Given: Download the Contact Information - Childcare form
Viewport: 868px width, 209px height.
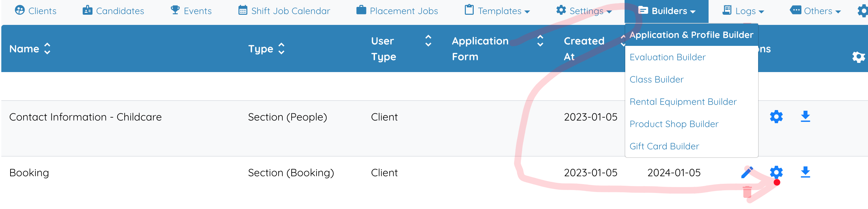Looking at the screenshot, I should pyautogui.click(x=805, y=116).
